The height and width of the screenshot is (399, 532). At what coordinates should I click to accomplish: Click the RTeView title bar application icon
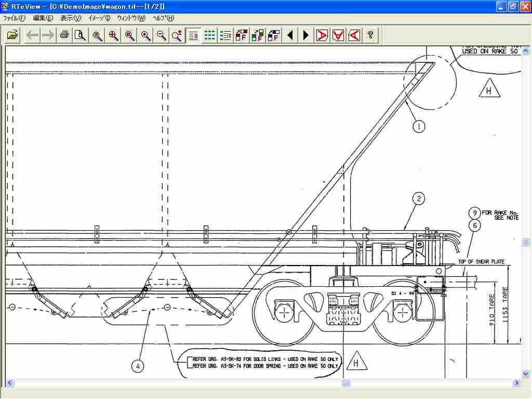coord(5,6)
